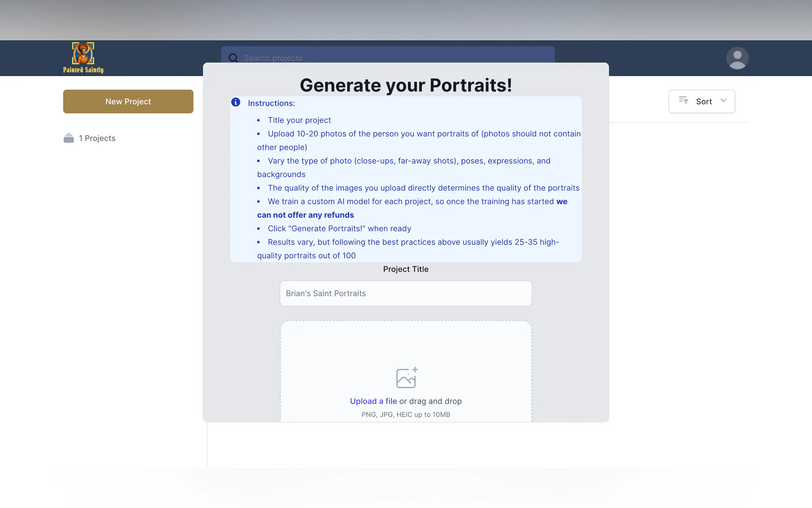Click the projects stack icon
812x508 pixels.
[69, 138]
